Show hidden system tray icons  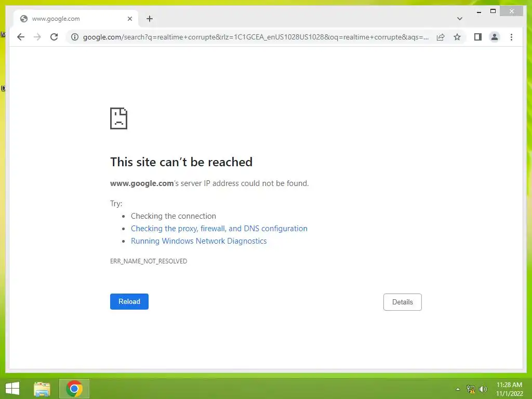point(458,389)
